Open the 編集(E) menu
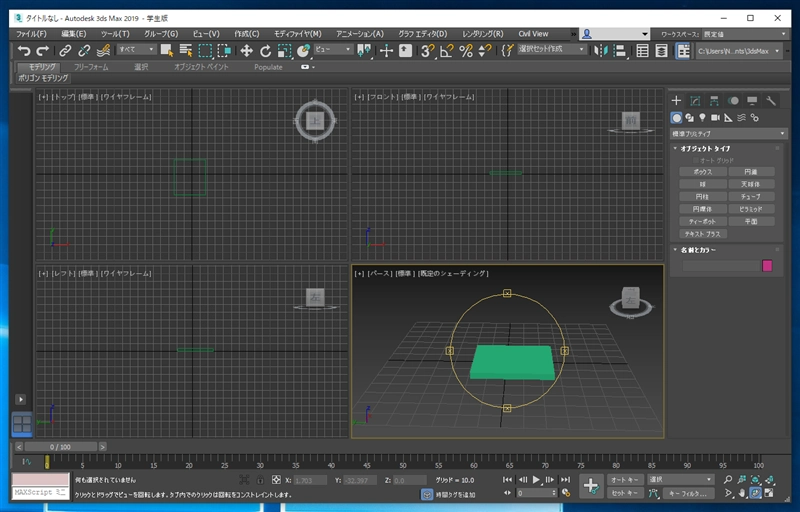This screenshot has height=512, width=800. (73, 34)
